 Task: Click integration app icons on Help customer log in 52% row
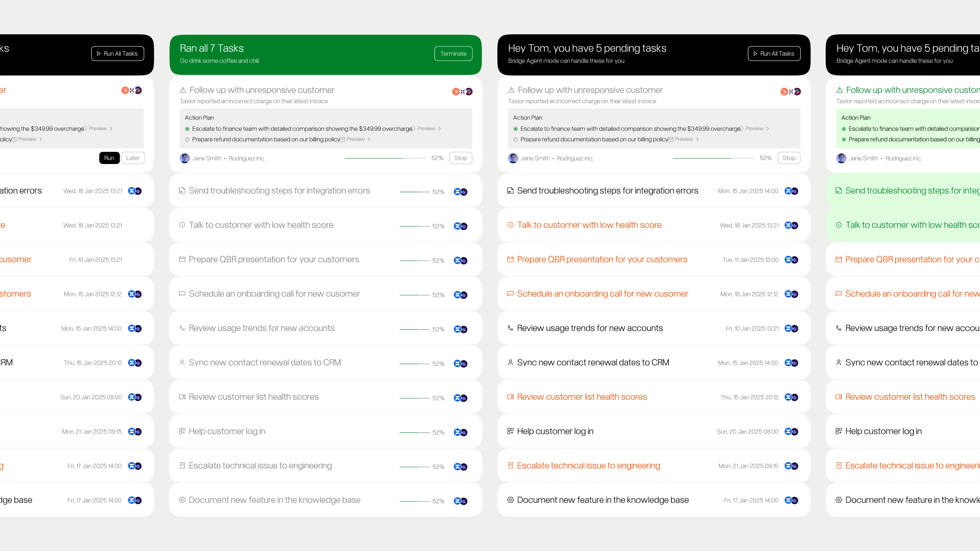click(460, 432)
